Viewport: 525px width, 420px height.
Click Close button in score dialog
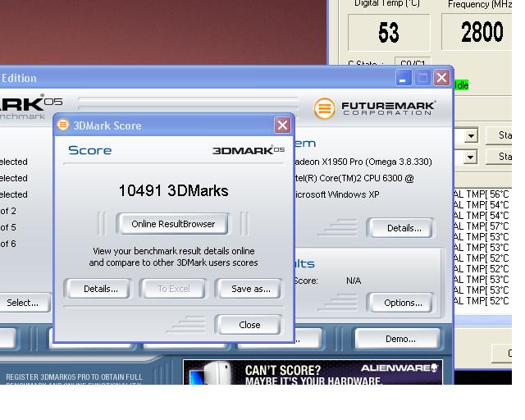[x=248, y=325]
